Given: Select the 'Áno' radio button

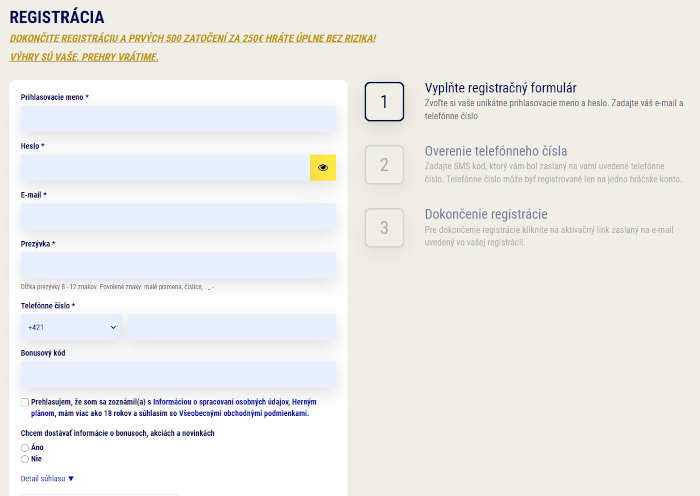Looking at the screenshot, I should (x=25, y=448).
